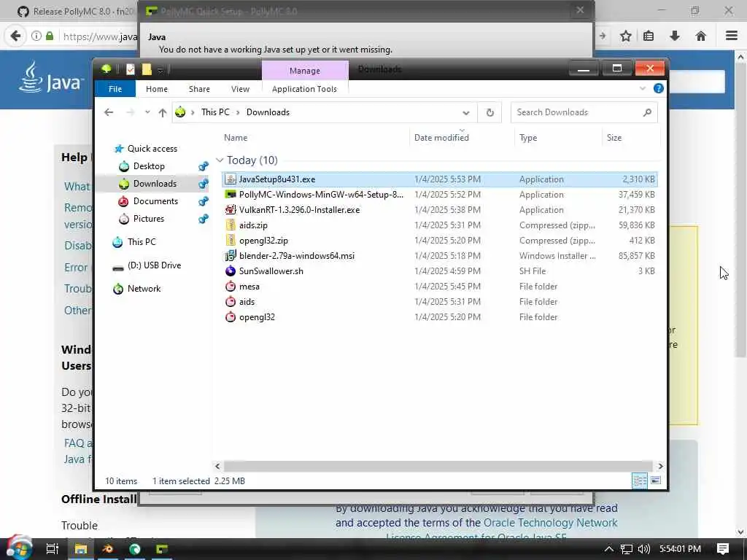Viewport: 747px width, 560px height.
Task: Select Desktop in Quick access
Action: pos(149,166)
